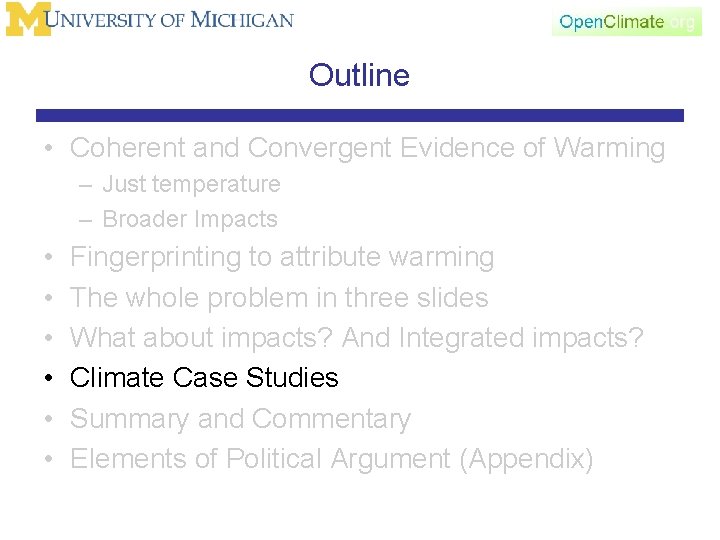Click the Broader Impacts sub-bullet
The image size is (720, 540).
click(x=190, y=219)
